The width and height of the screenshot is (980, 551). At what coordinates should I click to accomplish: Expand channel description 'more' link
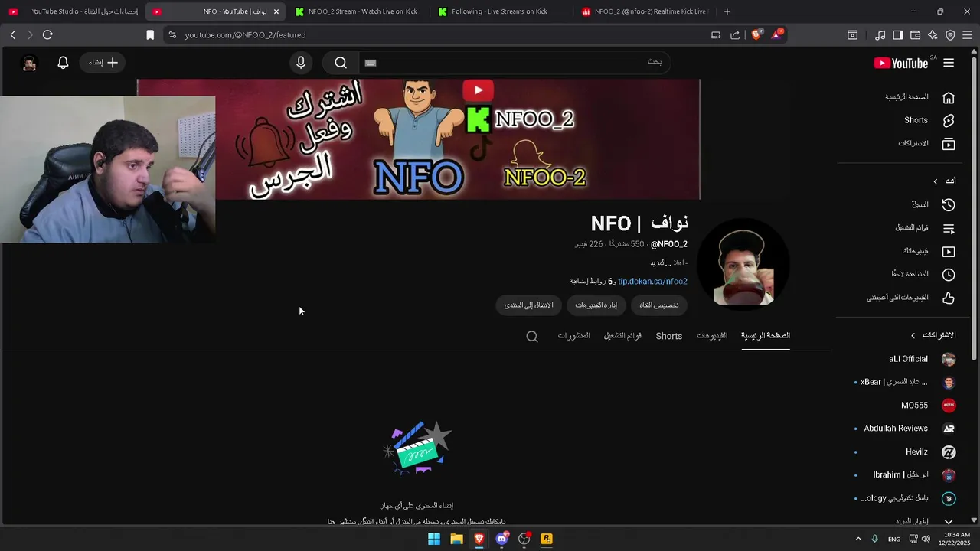click(661, 262)
